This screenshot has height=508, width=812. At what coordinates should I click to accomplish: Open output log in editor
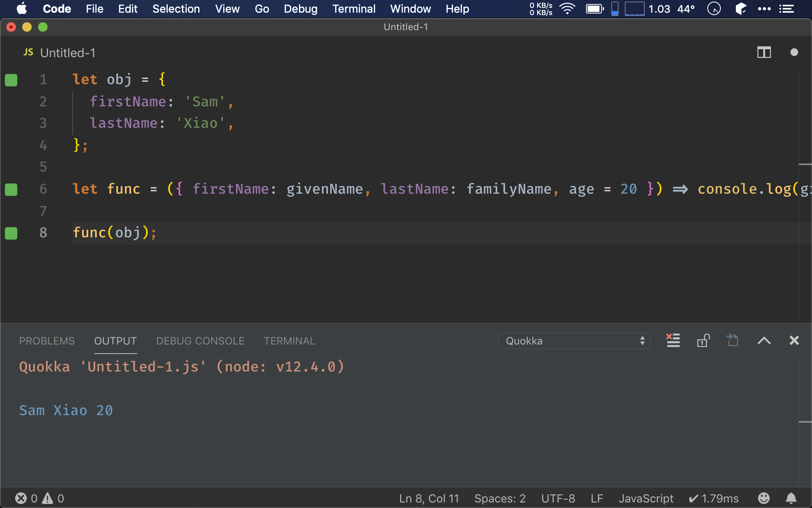(x=732, y=341)
